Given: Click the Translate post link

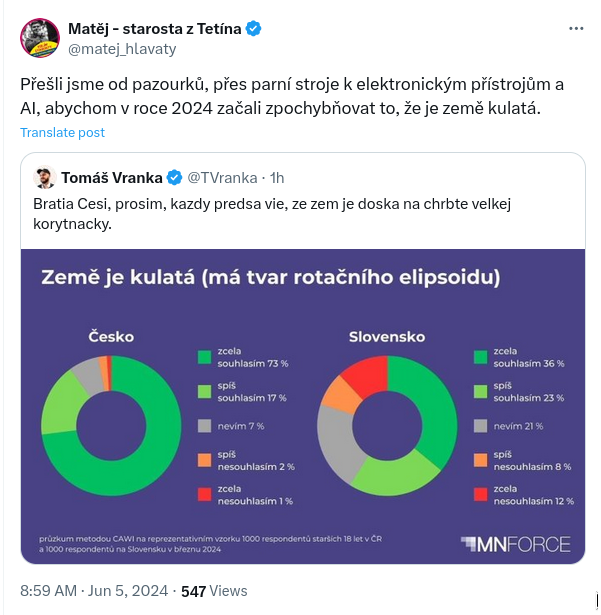Looking at the screenshot, I should [62, 132].
